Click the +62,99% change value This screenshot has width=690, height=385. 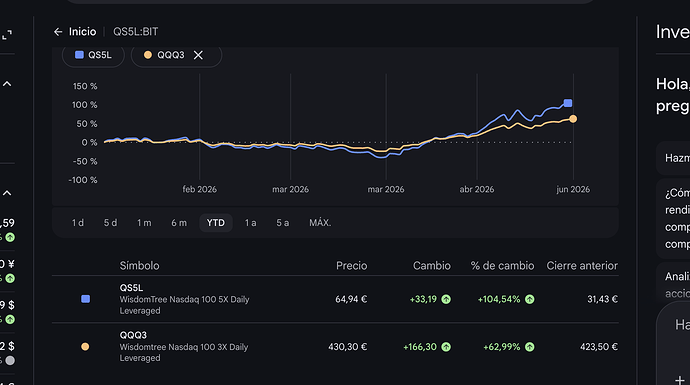502,347
